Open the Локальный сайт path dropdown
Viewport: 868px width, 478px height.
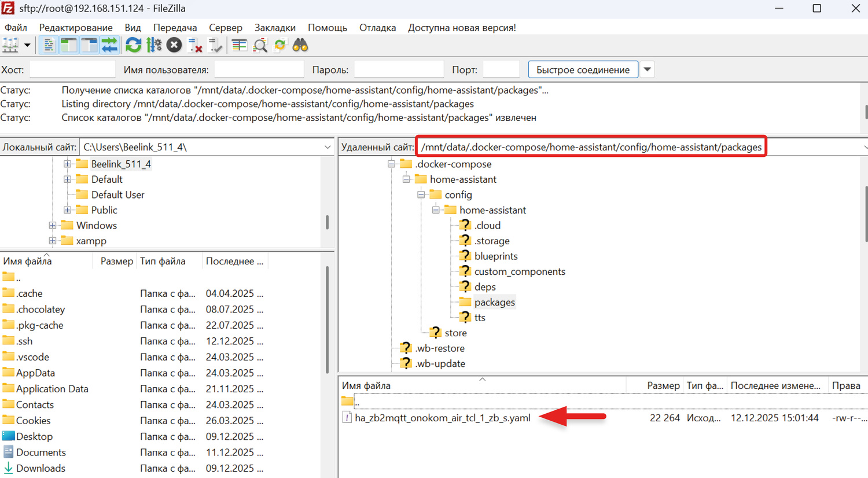pos(328,147)
